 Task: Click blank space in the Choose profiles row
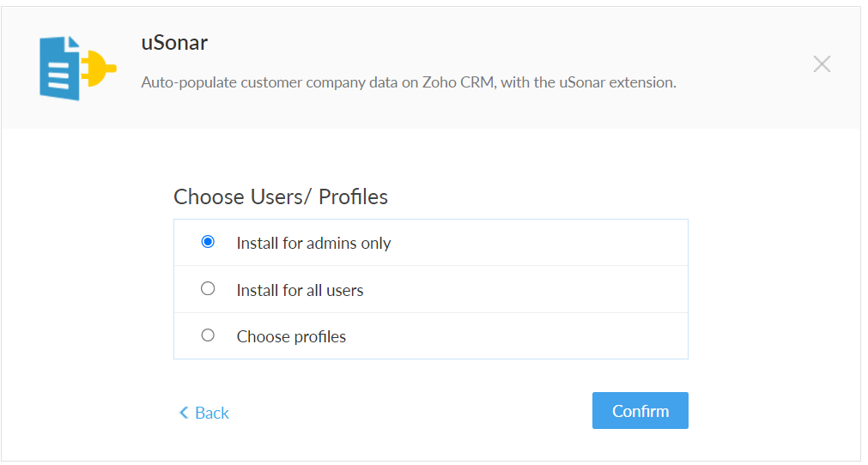(x=541, y=336)
